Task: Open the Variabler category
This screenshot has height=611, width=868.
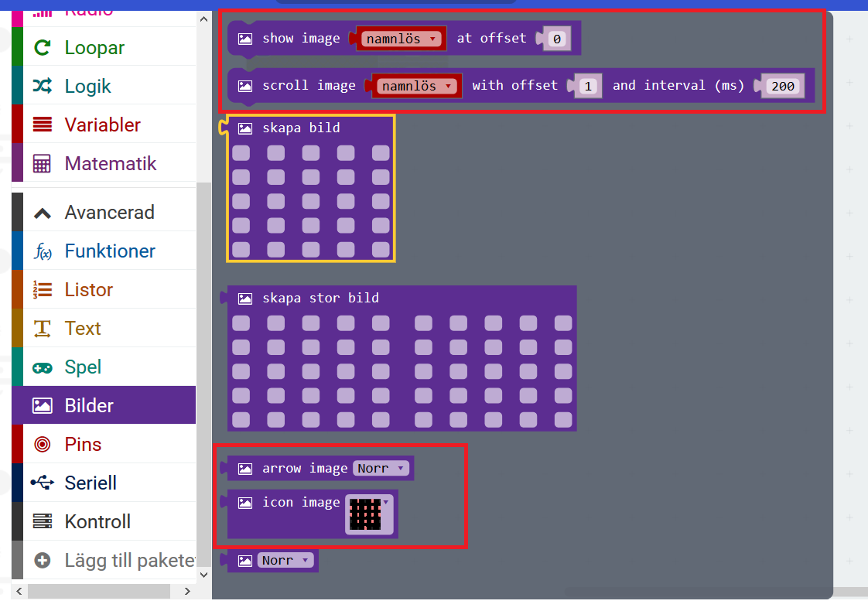Action: (x=104, y=125)
